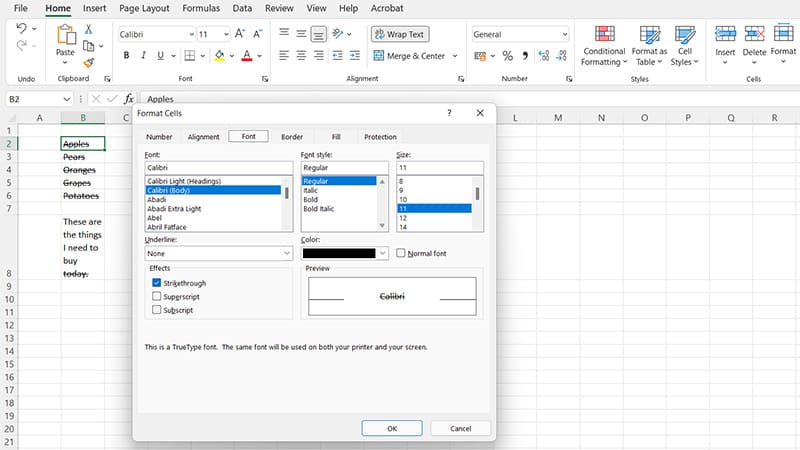Click the Insert cells icon
Screen dimensions: 800x450
coord(725,34)
